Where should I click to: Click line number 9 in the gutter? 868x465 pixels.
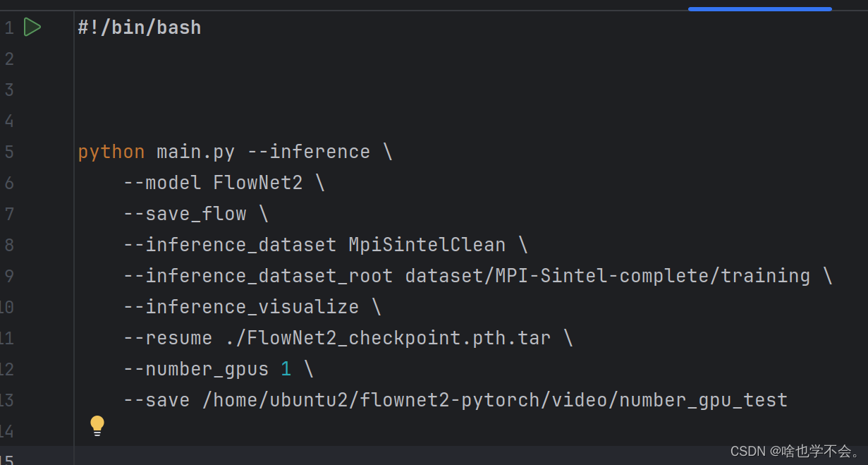[x=9, y=275]
